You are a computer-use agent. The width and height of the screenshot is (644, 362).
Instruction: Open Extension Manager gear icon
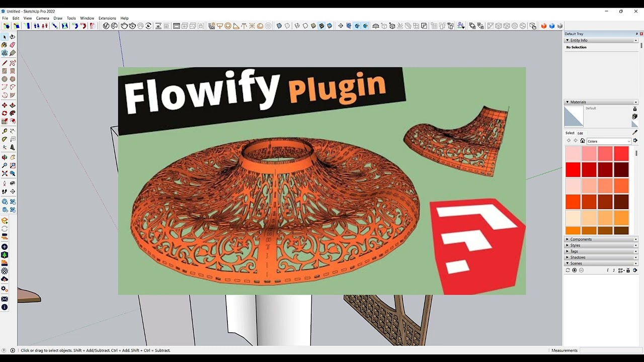pos(5,289)
